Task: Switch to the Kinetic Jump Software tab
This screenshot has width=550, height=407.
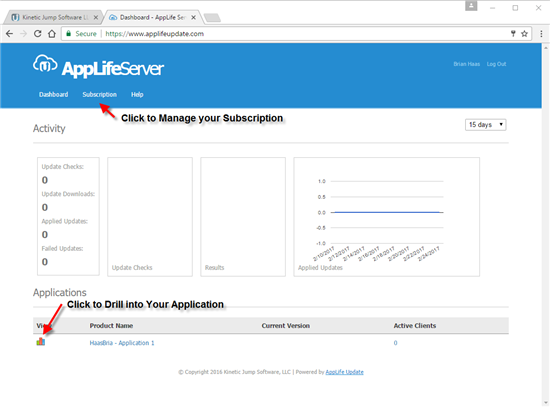Action: click(x=52, y=17)
